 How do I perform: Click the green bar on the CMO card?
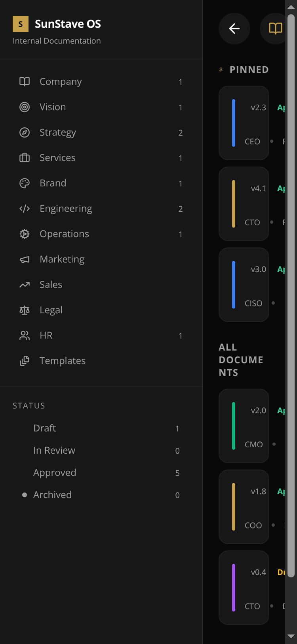click(x=234, y=426)
